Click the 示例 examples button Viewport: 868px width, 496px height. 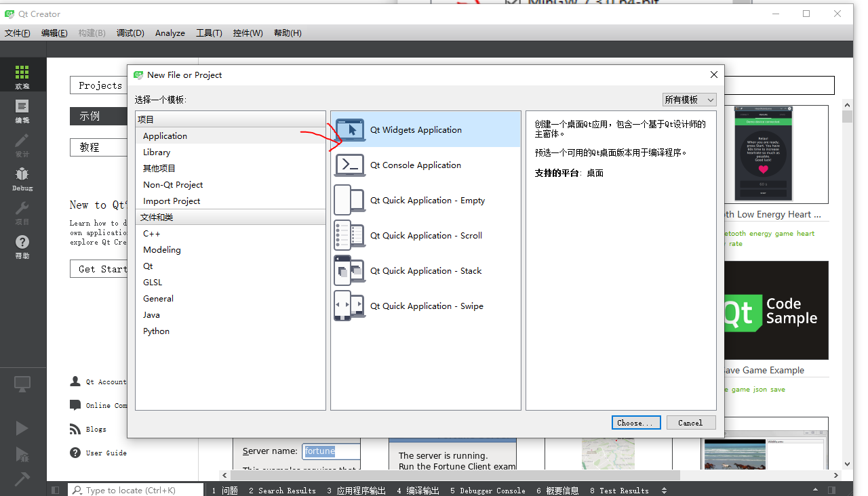coord(99,116)
